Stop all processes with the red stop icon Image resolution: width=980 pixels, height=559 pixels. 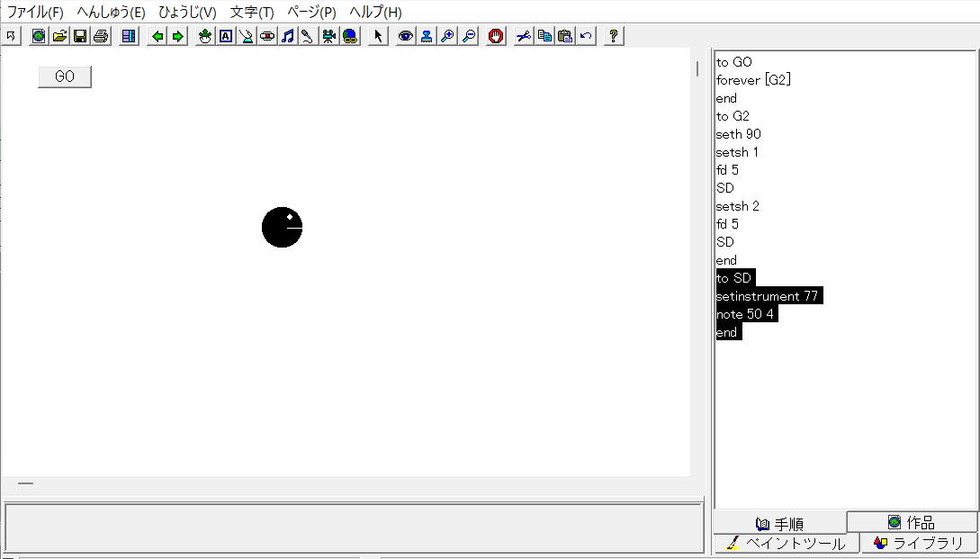[x=496, y=36]
